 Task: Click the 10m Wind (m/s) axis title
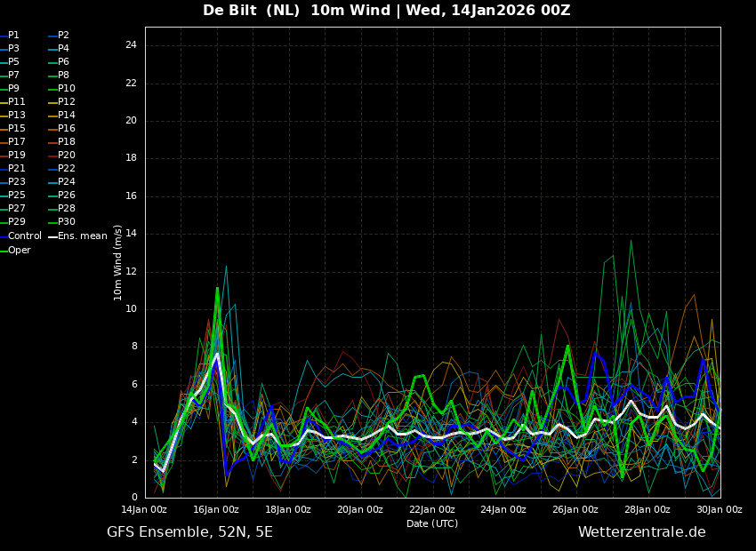coord(117,262)
